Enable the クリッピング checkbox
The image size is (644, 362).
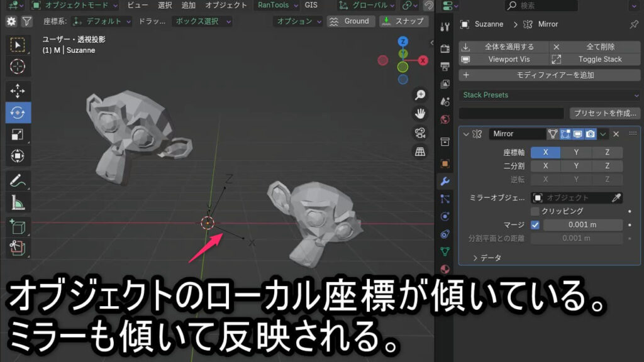point(536,211)
